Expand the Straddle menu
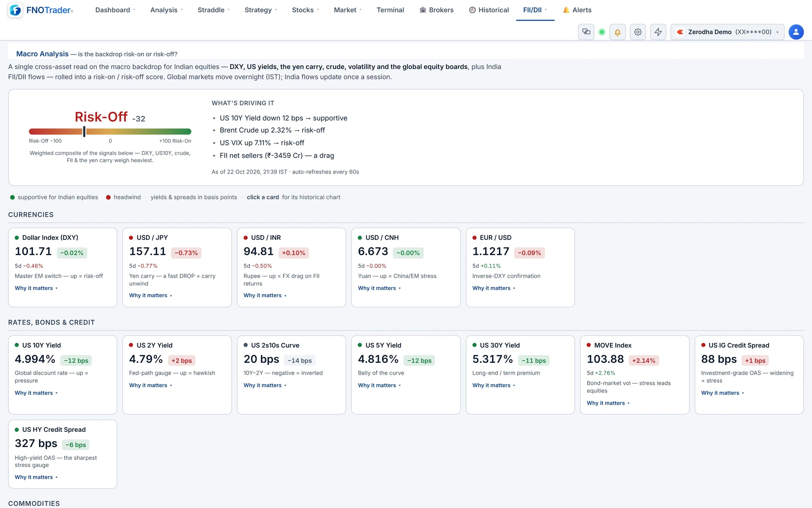The image size is (812, 508). pos(214,10)
